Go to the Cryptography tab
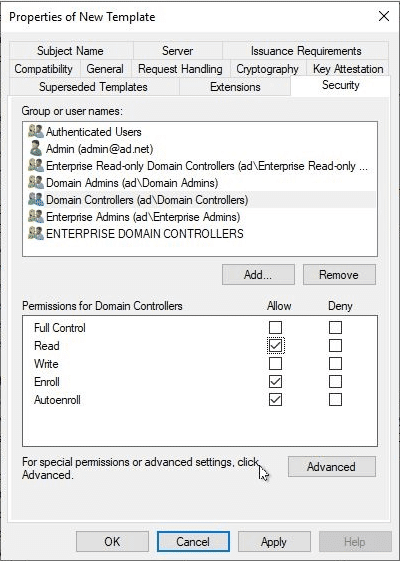Viewport: 400px width, 561px height. coord(267,69)
